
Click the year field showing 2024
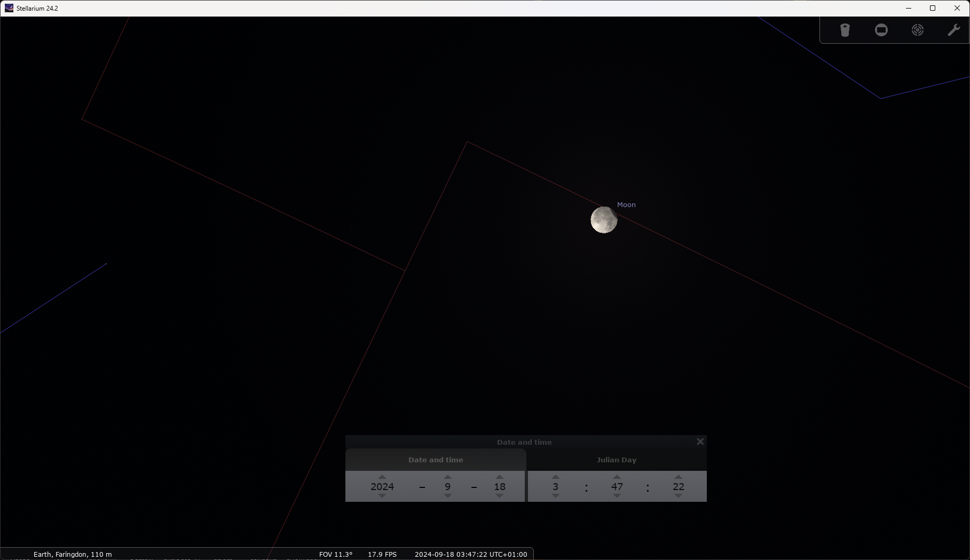(x=382, y=486)
